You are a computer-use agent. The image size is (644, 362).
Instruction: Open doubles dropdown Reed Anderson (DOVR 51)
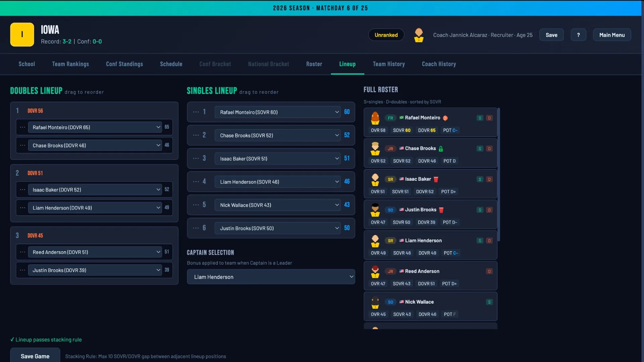point(95,252)
